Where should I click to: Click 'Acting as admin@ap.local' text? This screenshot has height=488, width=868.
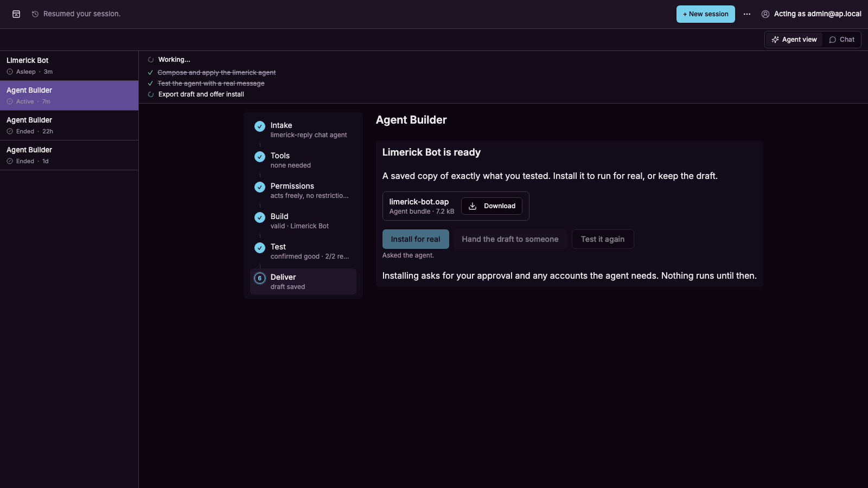[818, 14]
